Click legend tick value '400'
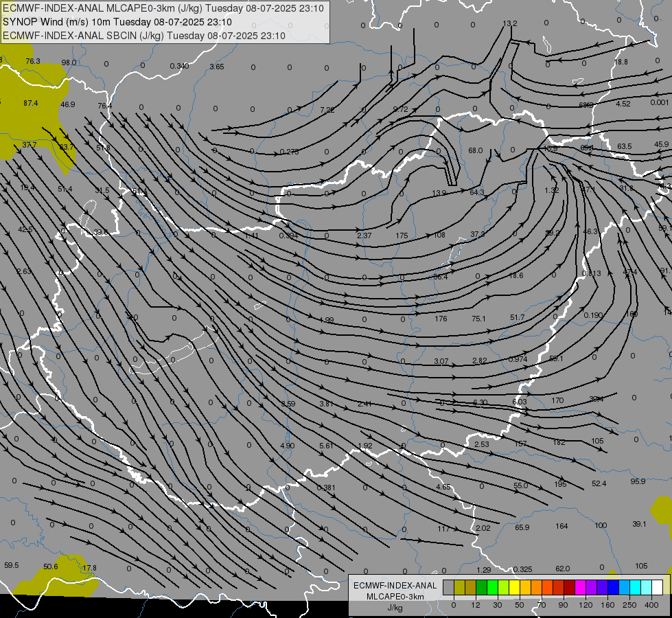The height and width of the screenshot is (618, 672). pos(651,605)
